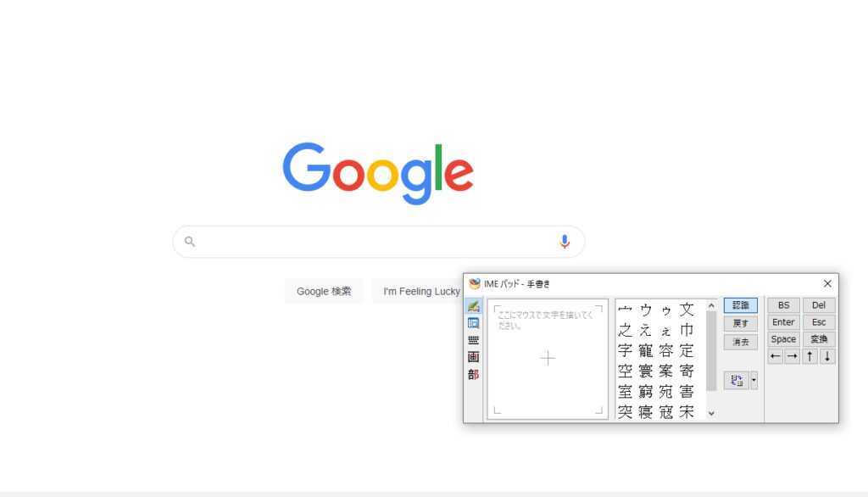The image size is (868, 497).
Task: Select candidate character 寵
Action: pyautogui.click(x=645, y=351)
